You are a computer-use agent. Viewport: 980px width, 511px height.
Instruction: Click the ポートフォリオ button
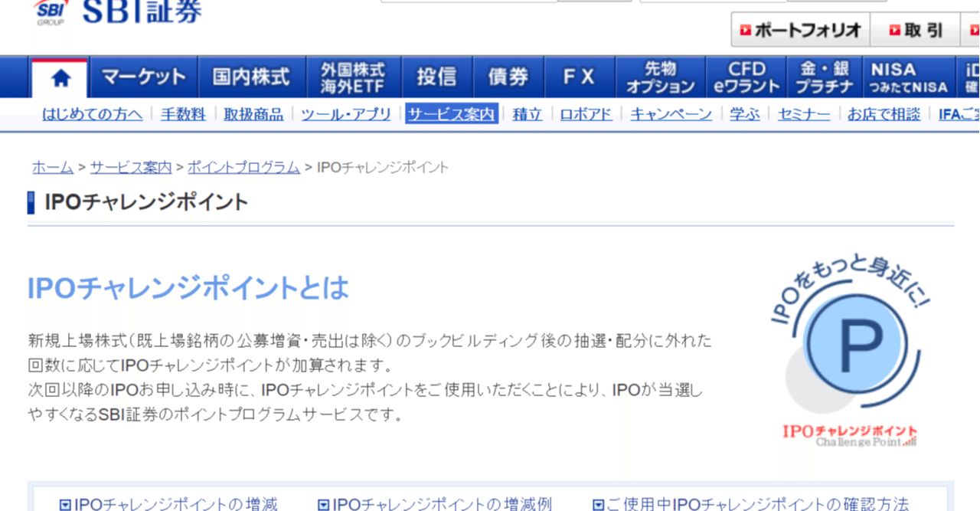(799, 29)
